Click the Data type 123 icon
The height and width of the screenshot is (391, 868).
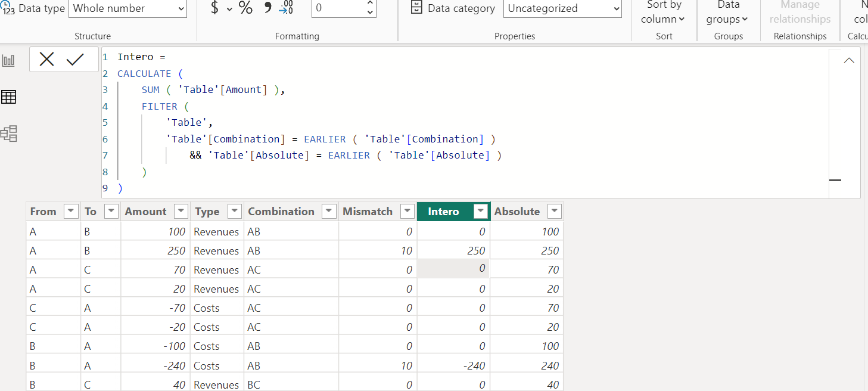(8, 8)
